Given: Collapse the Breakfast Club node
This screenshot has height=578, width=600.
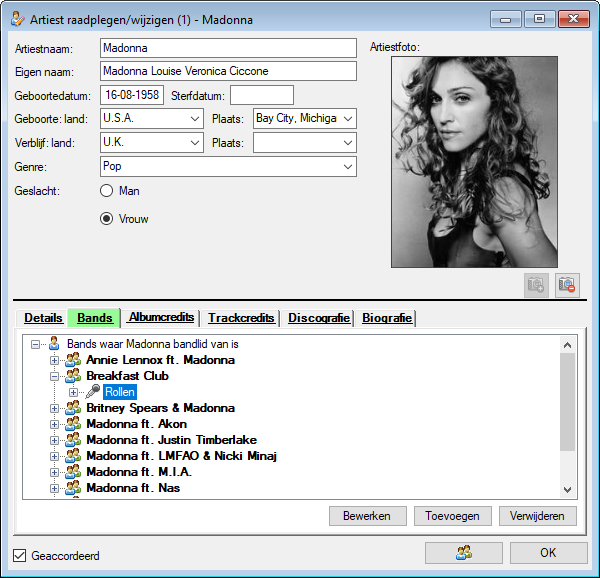Looking at the screenshot, I should pos(54,376).
